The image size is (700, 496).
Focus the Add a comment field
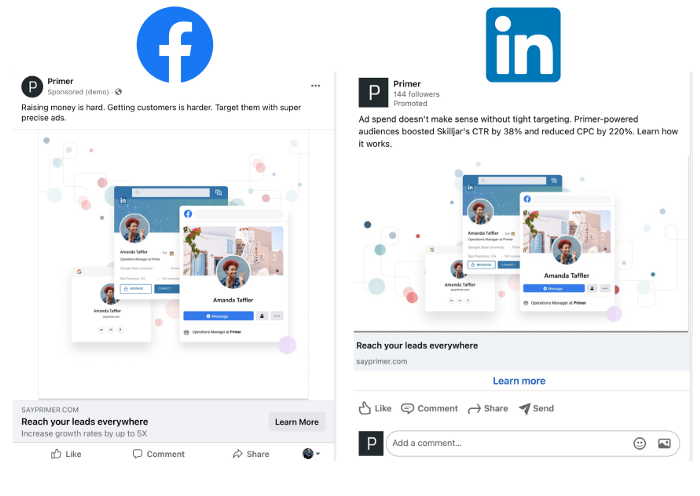coord(533,443)
